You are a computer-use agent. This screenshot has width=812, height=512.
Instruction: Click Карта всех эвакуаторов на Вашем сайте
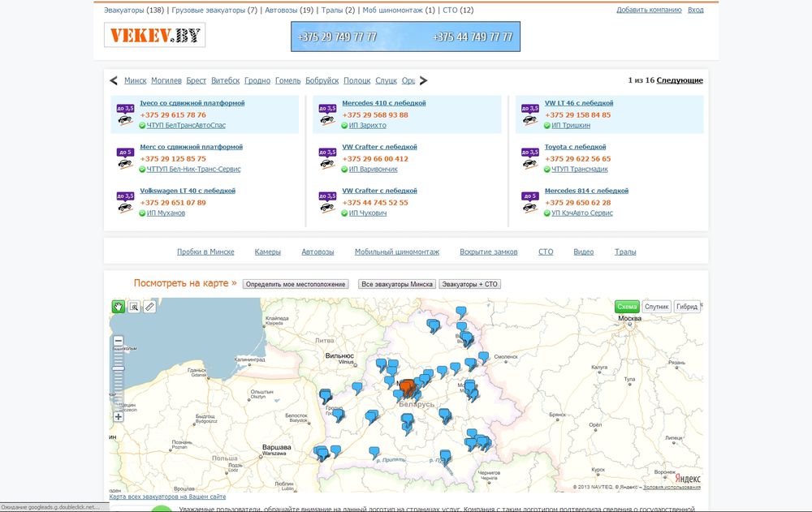pyautogui.click(x=167, y=497)
